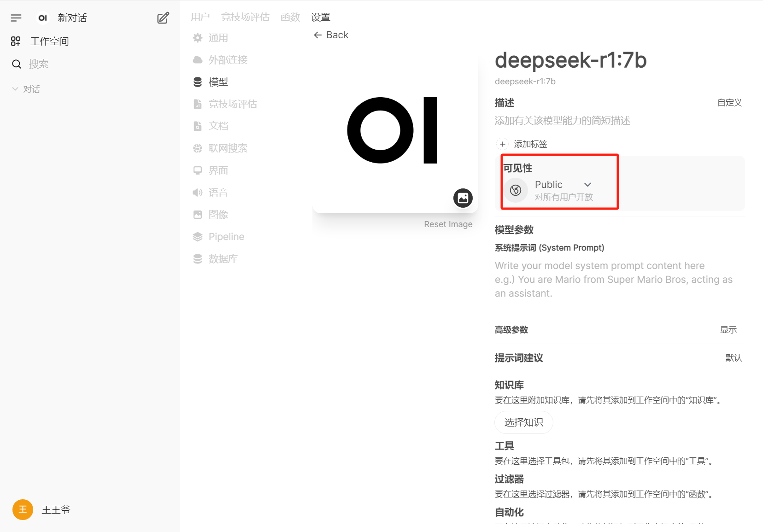Viewport: 763px width, 532px height.
Task: Click 新对话 to start a chat
Action: (72, 18)
